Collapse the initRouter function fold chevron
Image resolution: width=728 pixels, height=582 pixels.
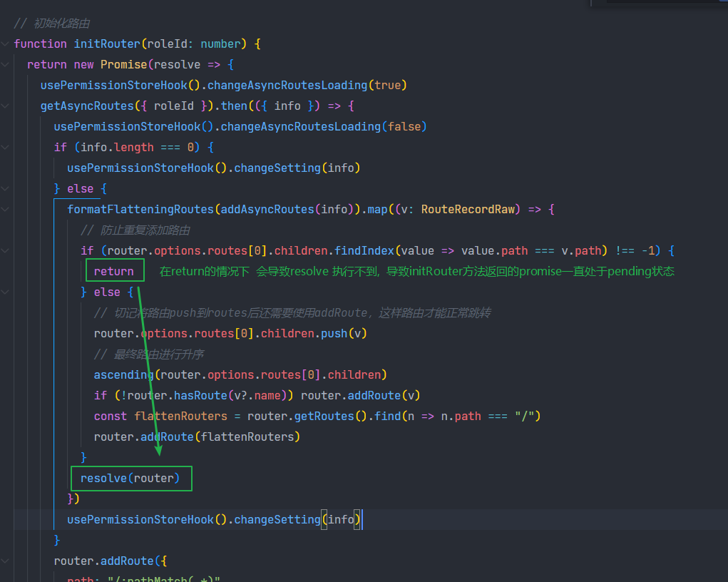[5, 44]
